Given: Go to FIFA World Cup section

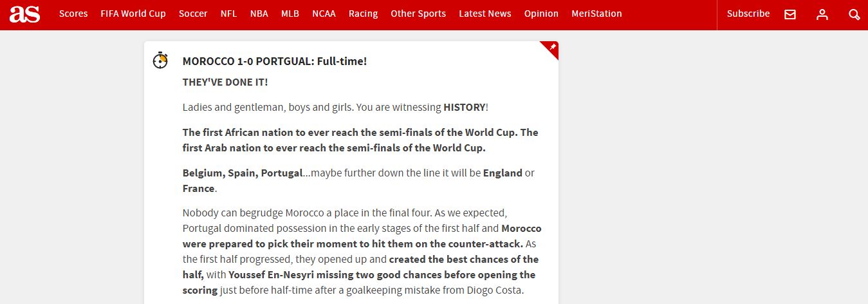Looking at the screenshot, I should [x=133, y=14].
